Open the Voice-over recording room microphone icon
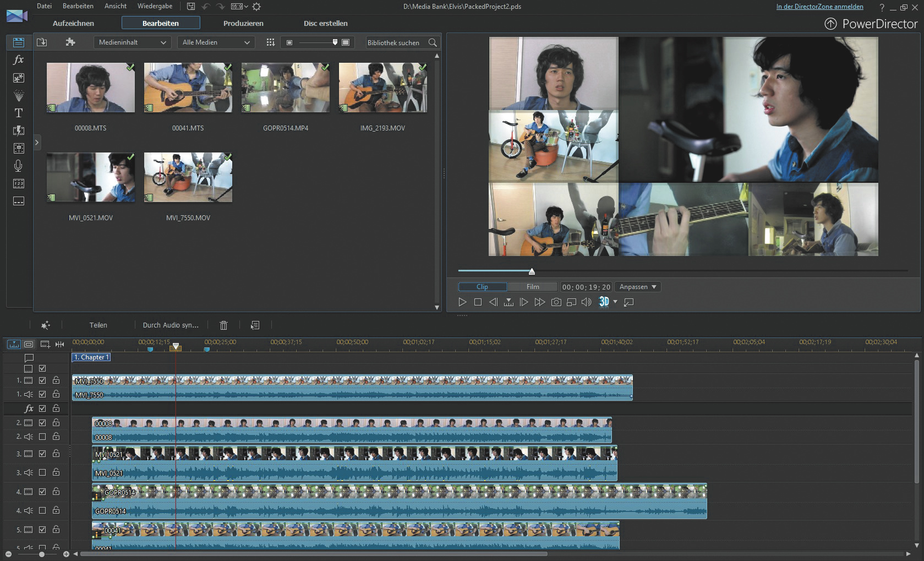Image resolution: width=924 pixels, height=561 pixels. (18, 166)
